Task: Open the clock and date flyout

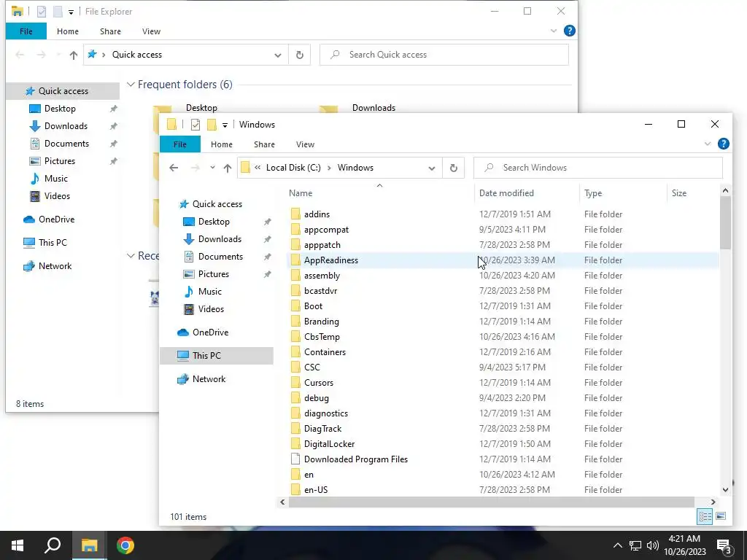Action: pyautogui.click(x=684, y=545)
